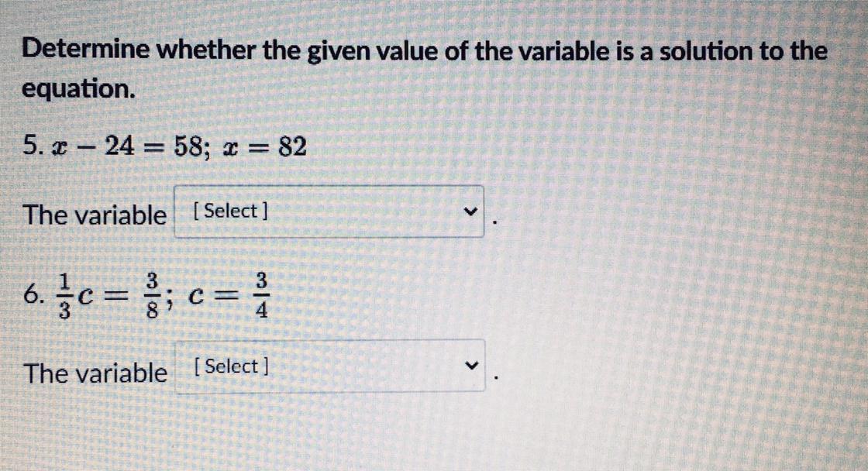Viewport: 868px width, 471px height.
Task: Click the equation x − 24 = 58
Action: point(126,147)
